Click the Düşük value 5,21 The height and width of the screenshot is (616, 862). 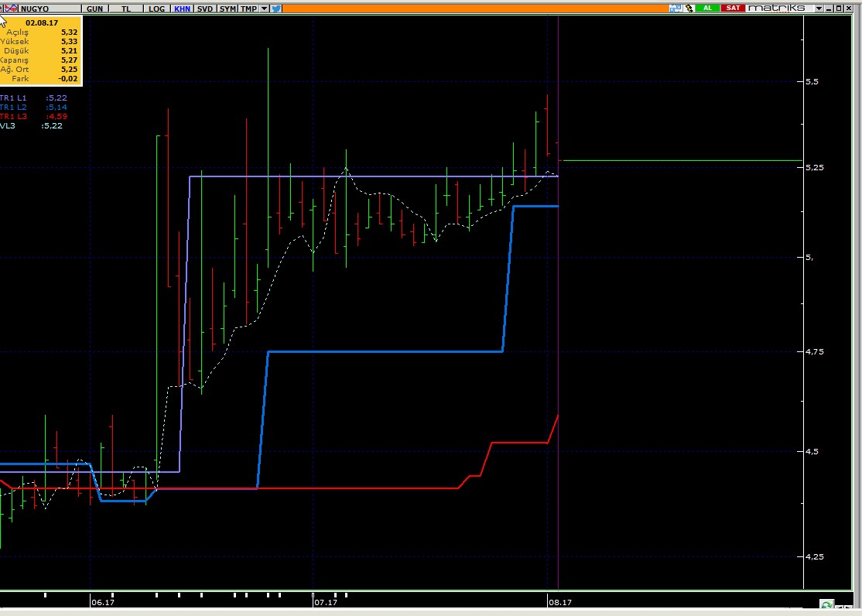tap(70, 51)
